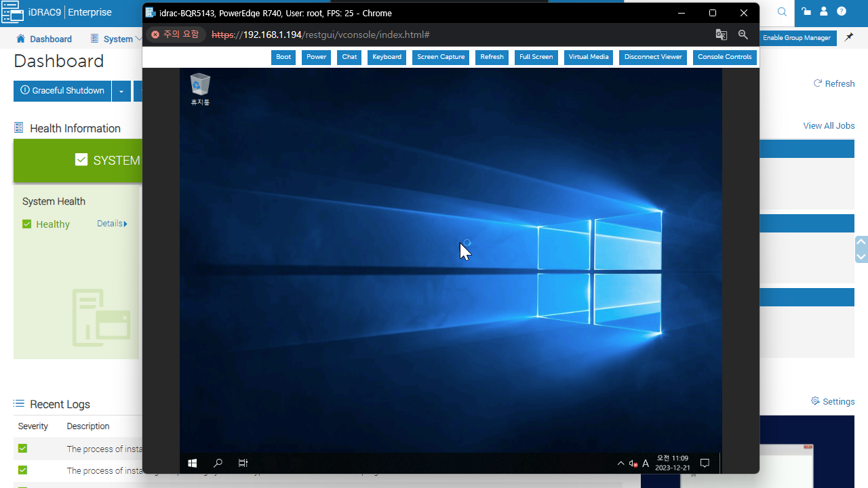Open the View All Jobs link

829,125
